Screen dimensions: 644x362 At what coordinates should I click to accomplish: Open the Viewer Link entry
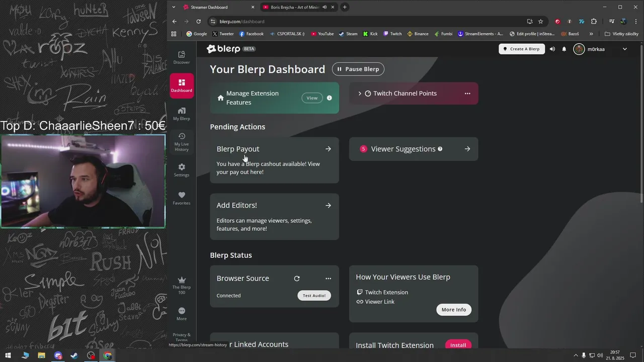point(375,302)
